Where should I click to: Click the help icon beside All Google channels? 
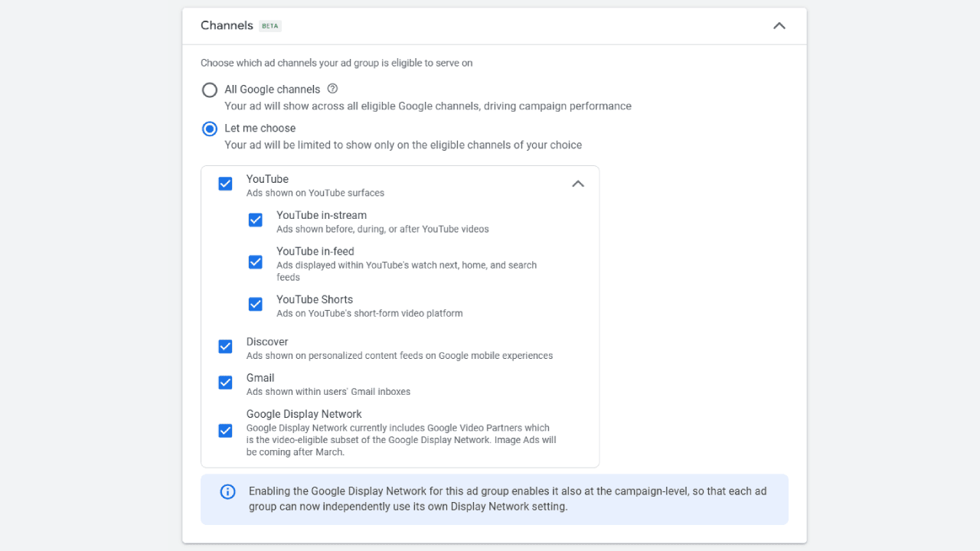(x=332, y=89)
